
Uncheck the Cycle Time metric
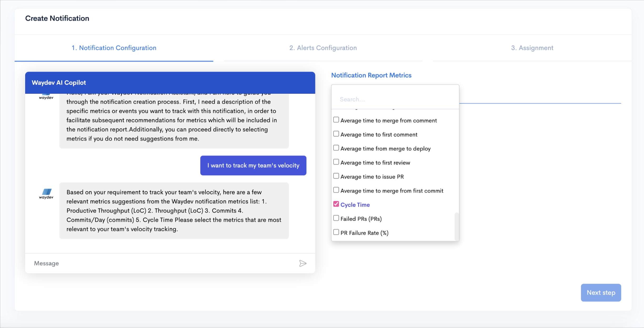coord(336,204)
